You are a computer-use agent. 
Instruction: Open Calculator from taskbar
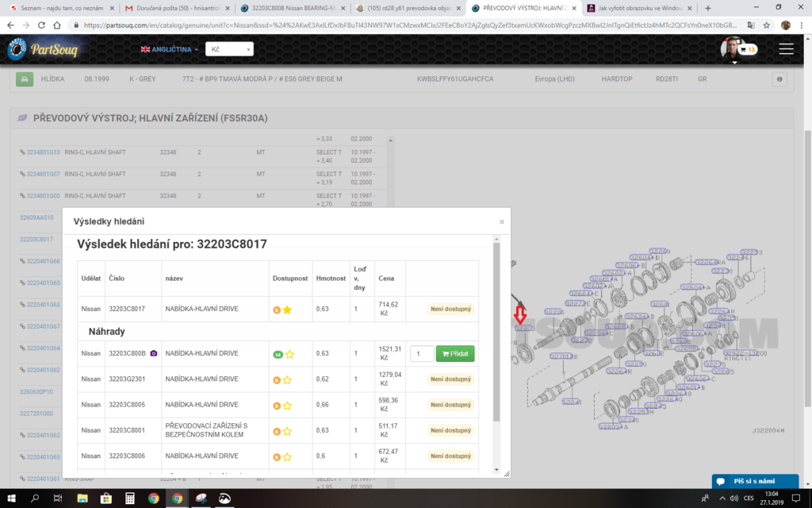coord(130,498)
